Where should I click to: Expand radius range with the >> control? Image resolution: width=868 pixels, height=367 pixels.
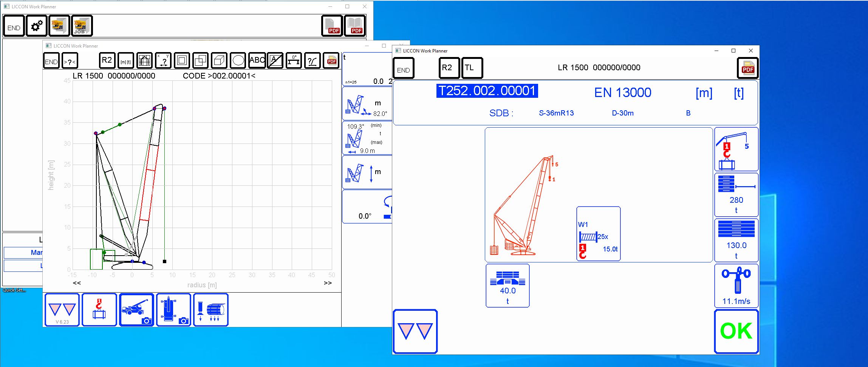point(327,282)
